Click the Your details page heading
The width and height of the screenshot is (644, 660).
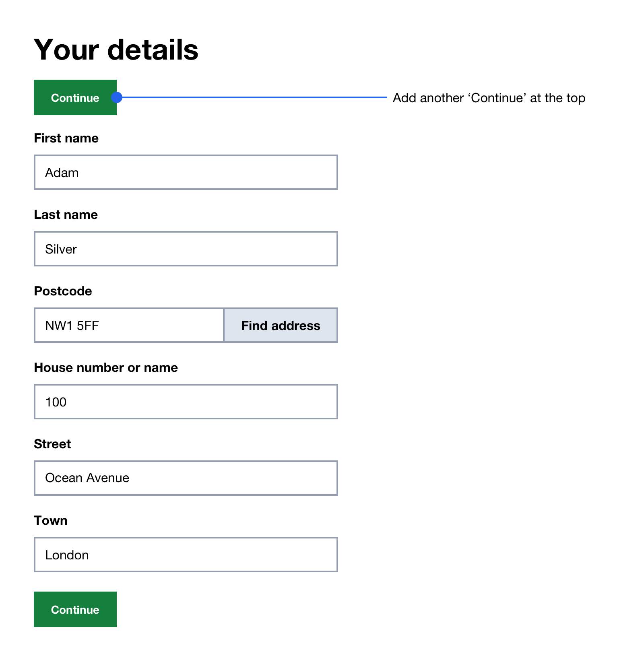pyautogui.click(x=116, y=49)
